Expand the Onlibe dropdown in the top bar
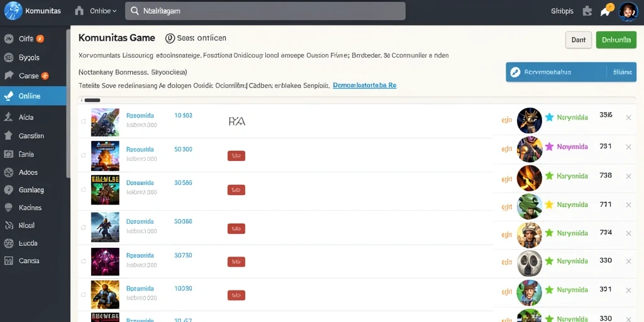Viewport: 644px width, 322px height. tap(103, 11)
